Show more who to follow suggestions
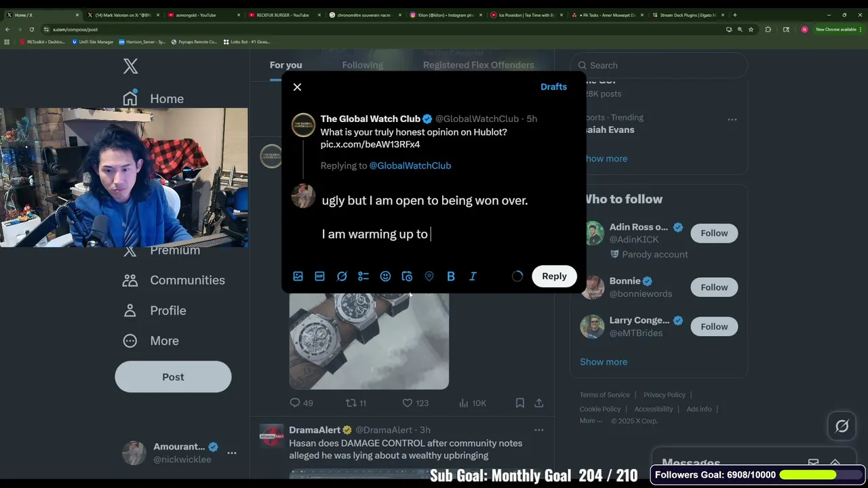 coord(604,362)
